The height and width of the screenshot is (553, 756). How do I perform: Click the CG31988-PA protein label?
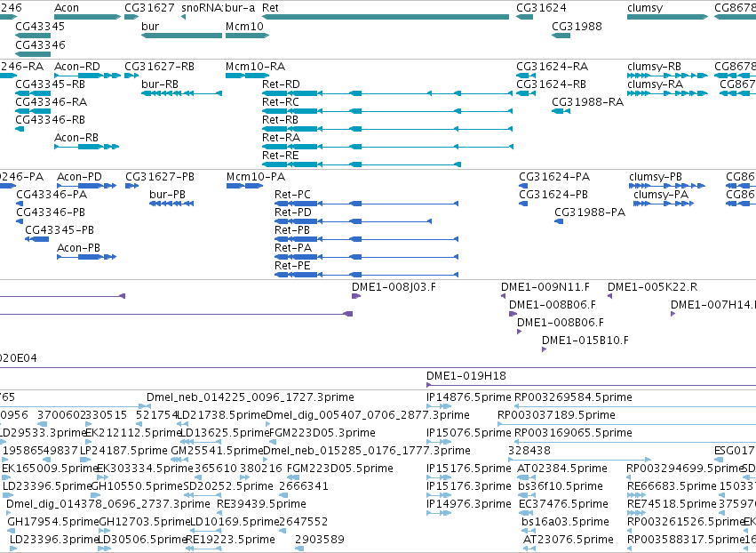[x=590, y=212]
